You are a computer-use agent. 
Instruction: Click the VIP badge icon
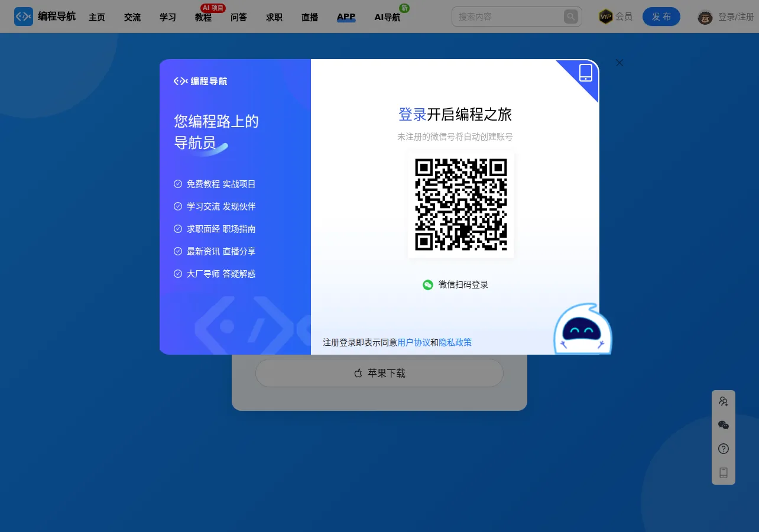(x=605, y=17)
